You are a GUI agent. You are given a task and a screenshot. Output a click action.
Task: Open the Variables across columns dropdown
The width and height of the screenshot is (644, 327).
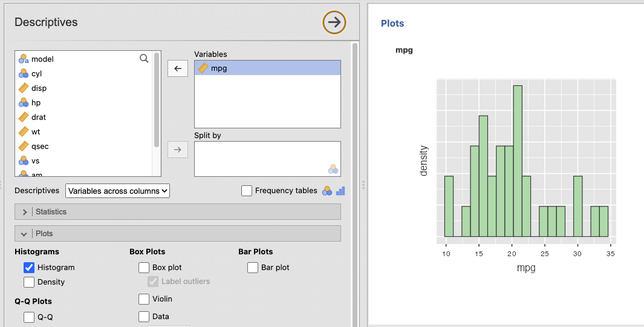(117, 191)
